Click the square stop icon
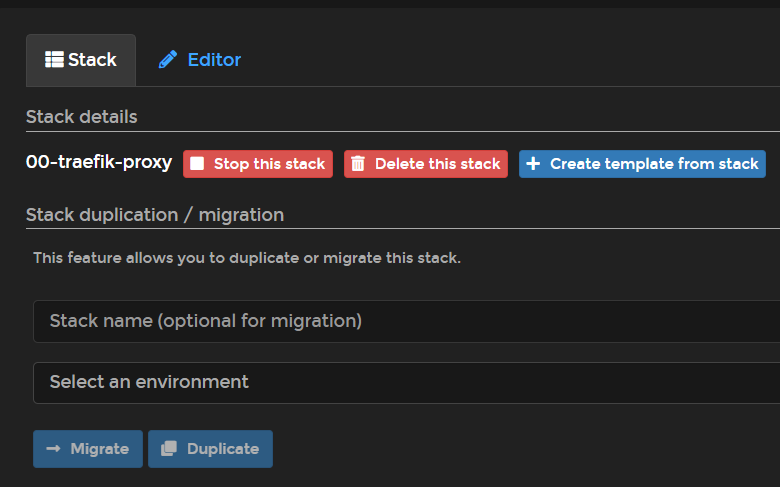This screenshot has width=780, height=487. (x=197, y=164)
